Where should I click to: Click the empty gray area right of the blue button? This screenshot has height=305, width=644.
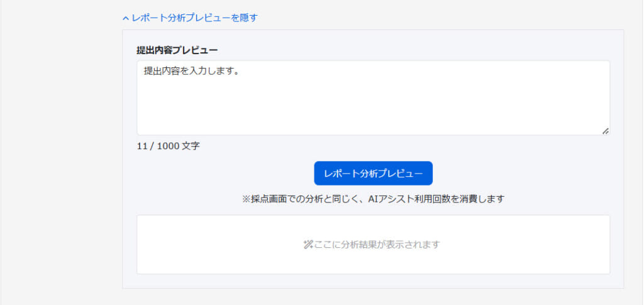point(522,173)
